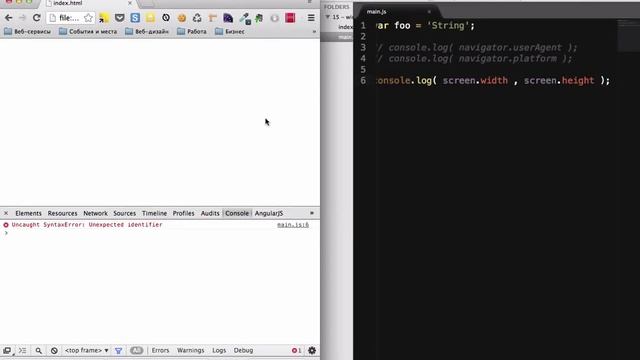Go forward in Chrome browser
The image size is (640, 360).
[22, 18]
